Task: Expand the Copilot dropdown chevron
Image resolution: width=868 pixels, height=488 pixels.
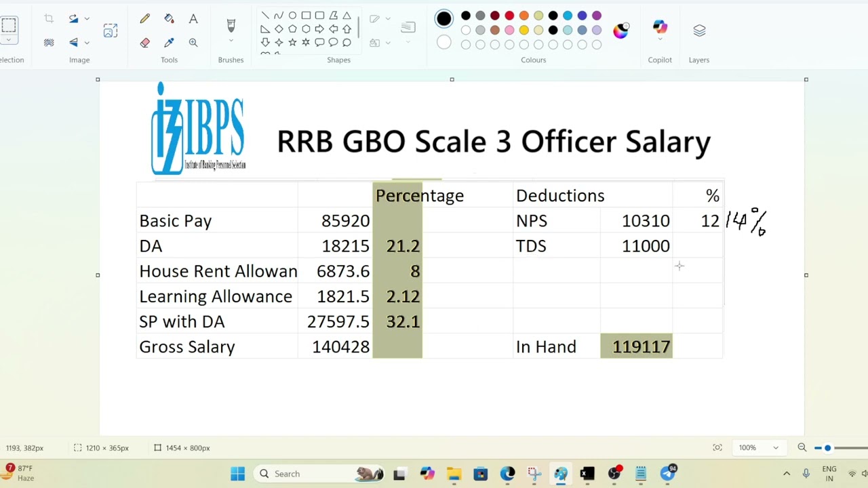Action: click(x=660, y=39)
